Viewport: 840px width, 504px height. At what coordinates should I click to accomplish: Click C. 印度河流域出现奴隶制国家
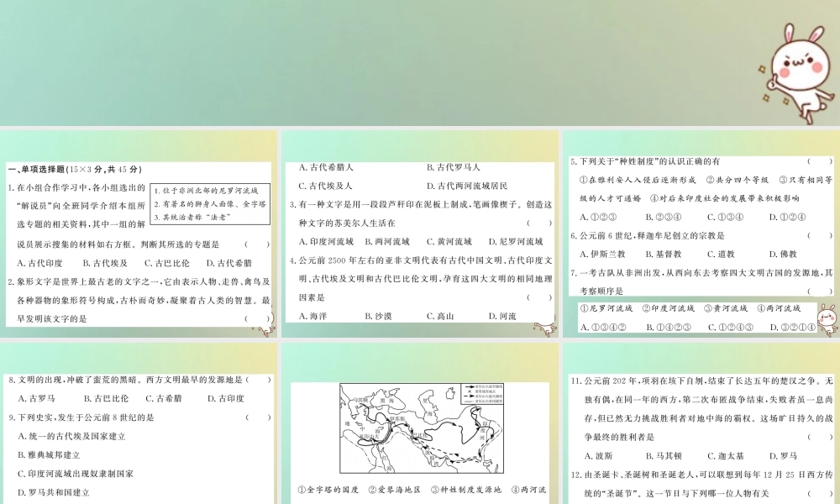tap(75, 474)
